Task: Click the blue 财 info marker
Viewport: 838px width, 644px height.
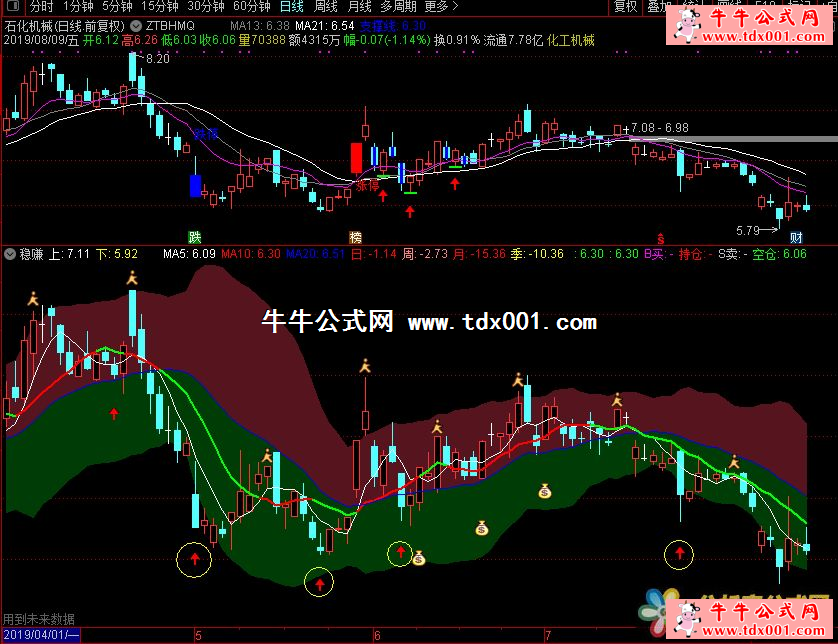Action: click(796, 237)
